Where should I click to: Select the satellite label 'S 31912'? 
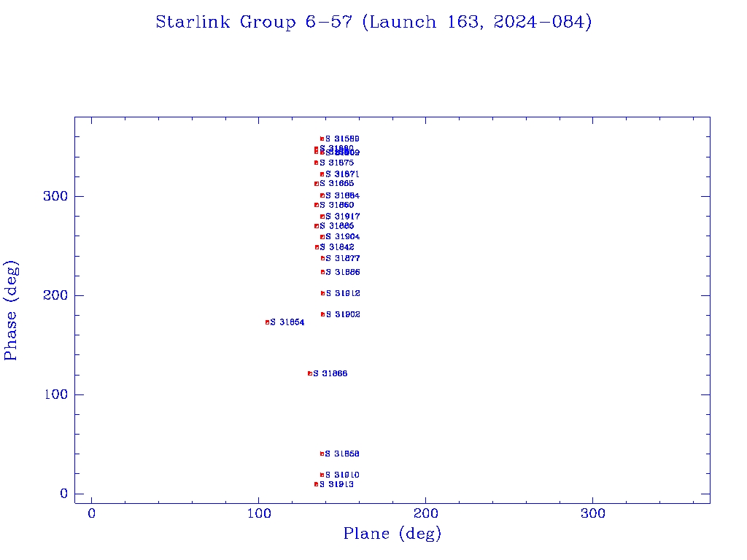click(x=343, y=293)
